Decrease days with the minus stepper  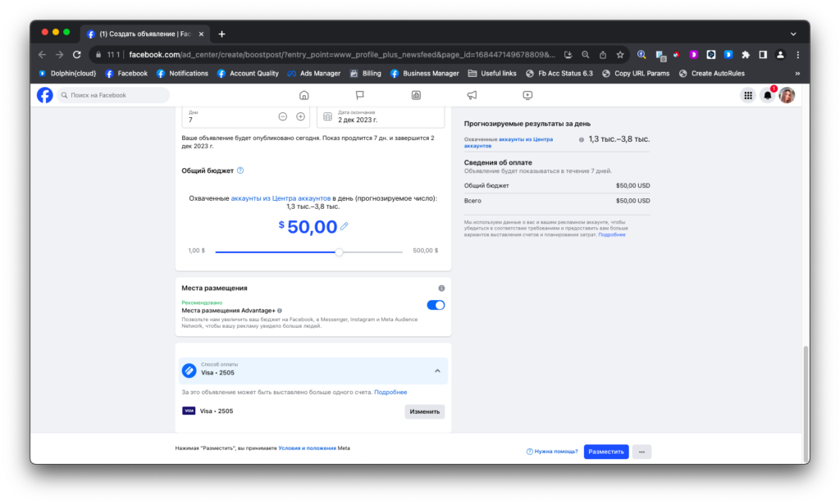tap(283, 116)
